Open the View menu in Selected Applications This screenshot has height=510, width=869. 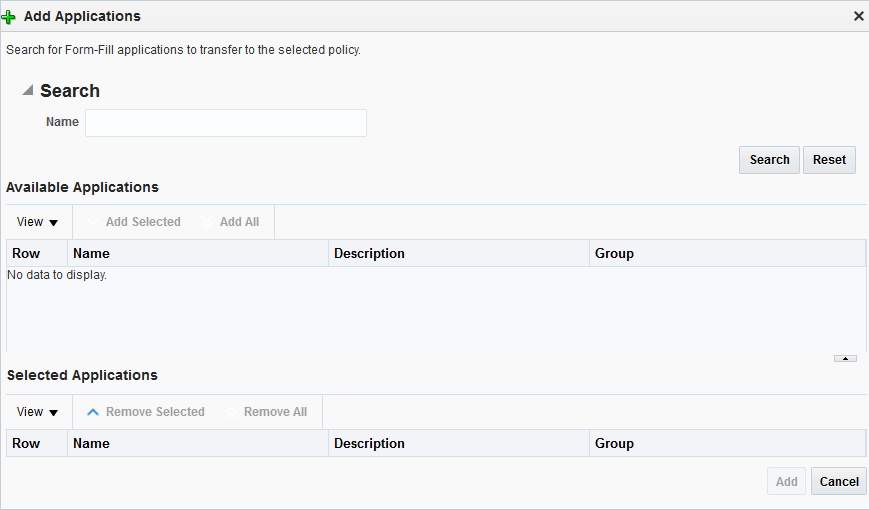37,412
